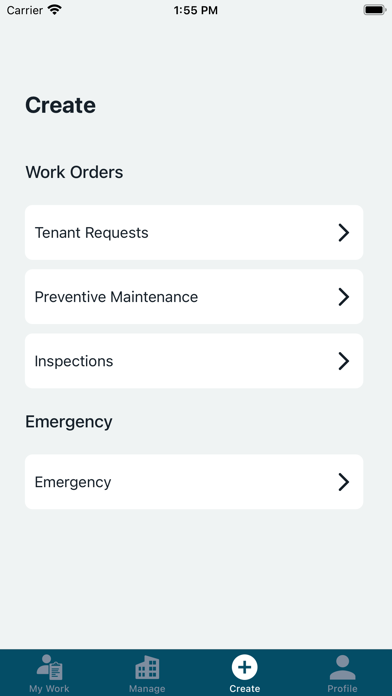Tap the Work Orders section heading

74,172
